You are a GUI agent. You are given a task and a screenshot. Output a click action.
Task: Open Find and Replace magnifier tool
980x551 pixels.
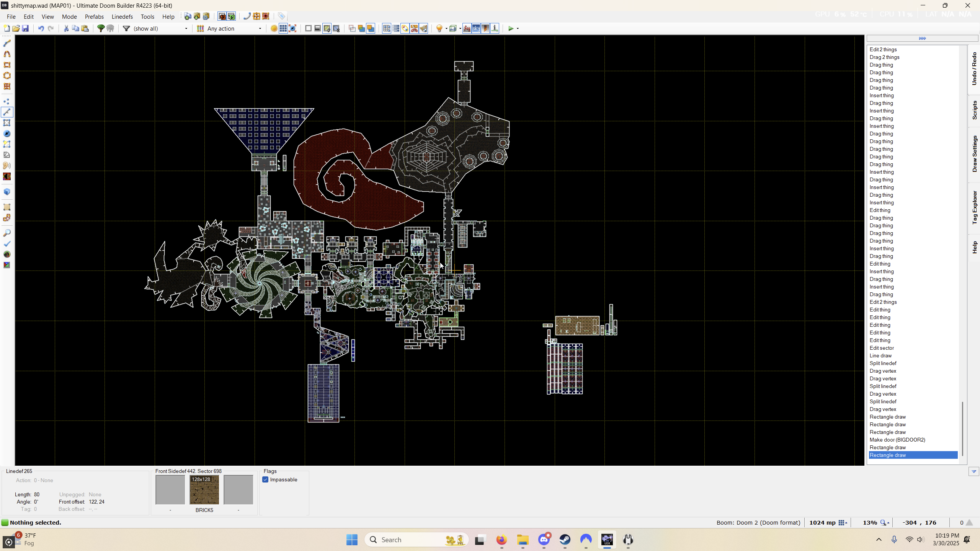tap(7, 233)
